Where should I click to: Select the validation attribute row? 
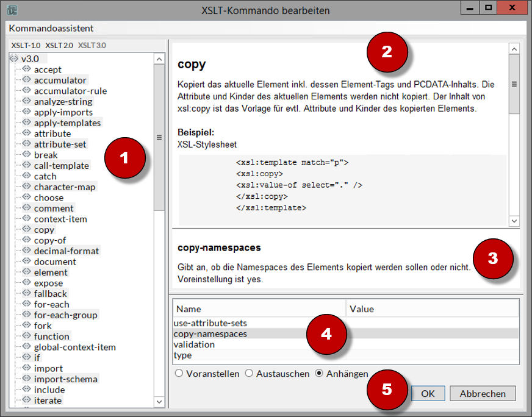[x=194, y=344]
